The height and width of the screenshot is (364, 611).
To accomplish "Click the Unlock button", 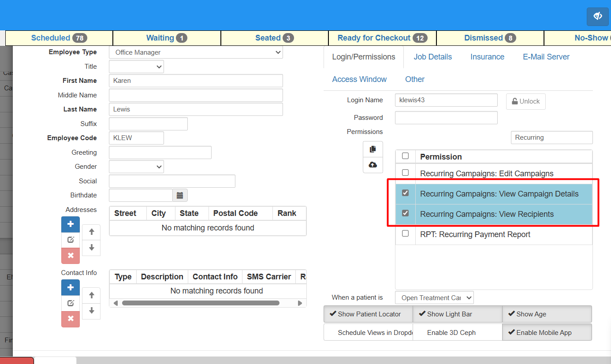I will (525, 101).
